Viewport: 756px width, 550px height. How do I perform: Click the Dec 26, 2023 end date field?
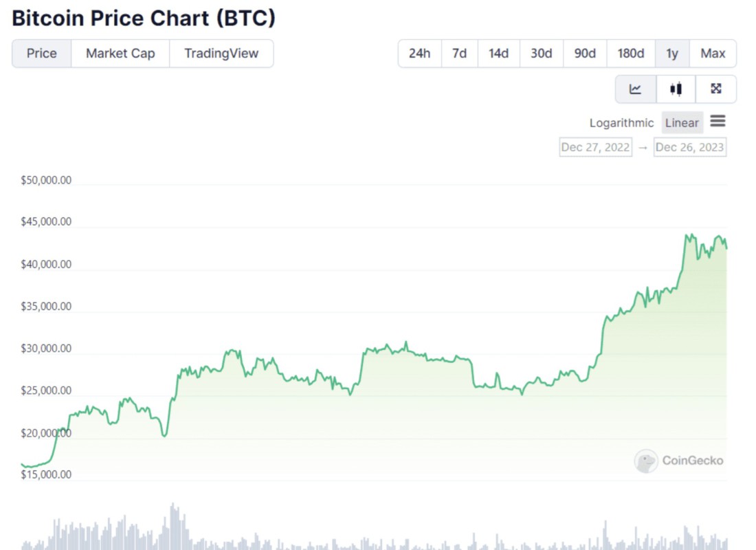click(689, 146)
